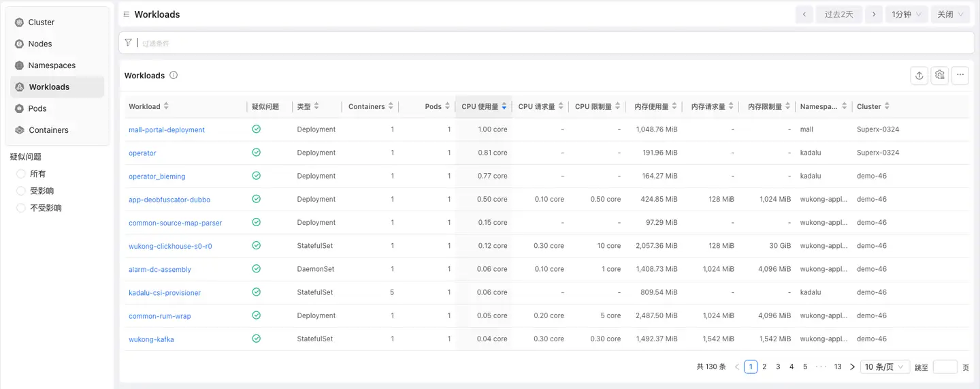Open the wukong-kafka workload link
The width and height of the screenshot is (980, 389).
151,339
